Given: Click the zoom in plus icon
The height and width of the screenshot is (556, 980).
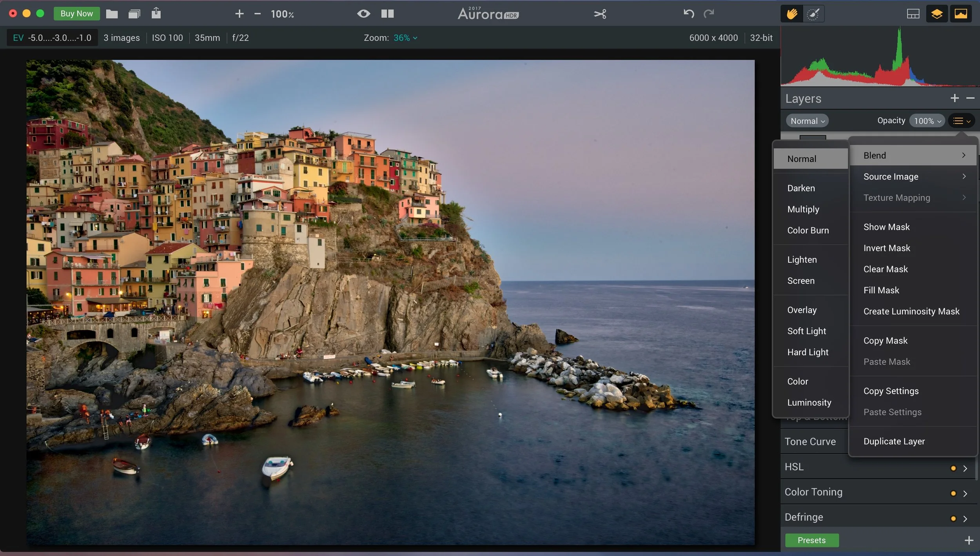Looking at the screenshot, I should click(x=239, y=14).
